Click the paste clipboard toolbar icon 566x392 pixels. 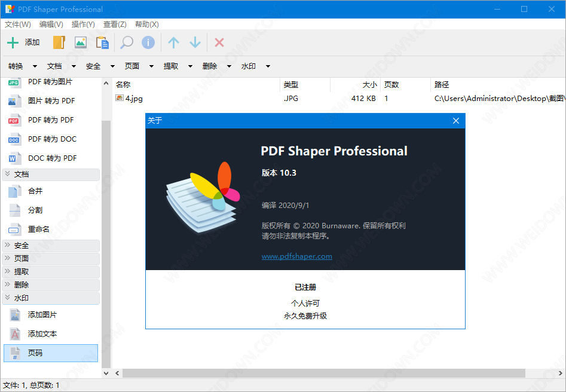click(102, 42)
